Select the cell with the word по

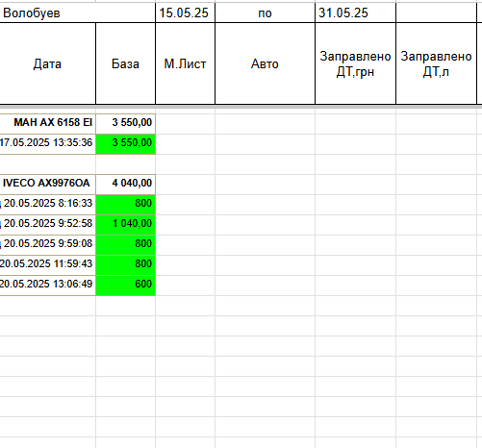coord(265,12)
